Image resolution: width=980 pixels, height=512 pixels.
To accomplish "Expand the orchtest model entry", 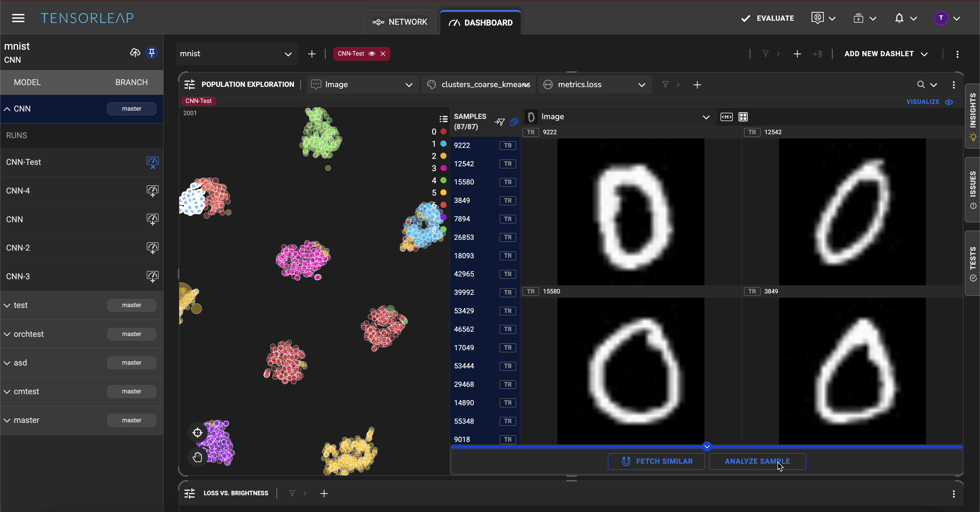I will click(x=7, y=334).
